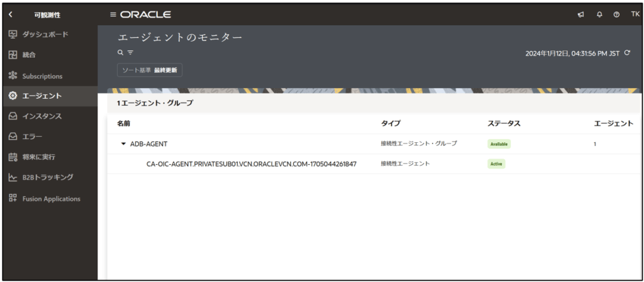Click the エージェント gear icon

pyautogui.click(x=13, y=96)
